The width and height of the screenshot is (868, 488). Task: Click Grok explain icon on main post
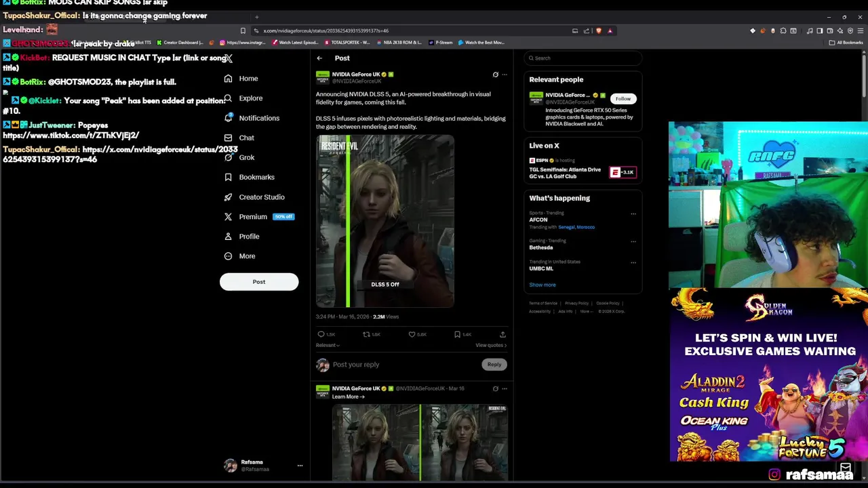point(495,75)
